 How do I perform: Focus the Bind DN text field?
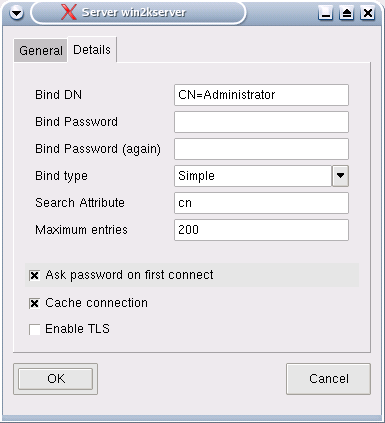(x=261, y=95)
